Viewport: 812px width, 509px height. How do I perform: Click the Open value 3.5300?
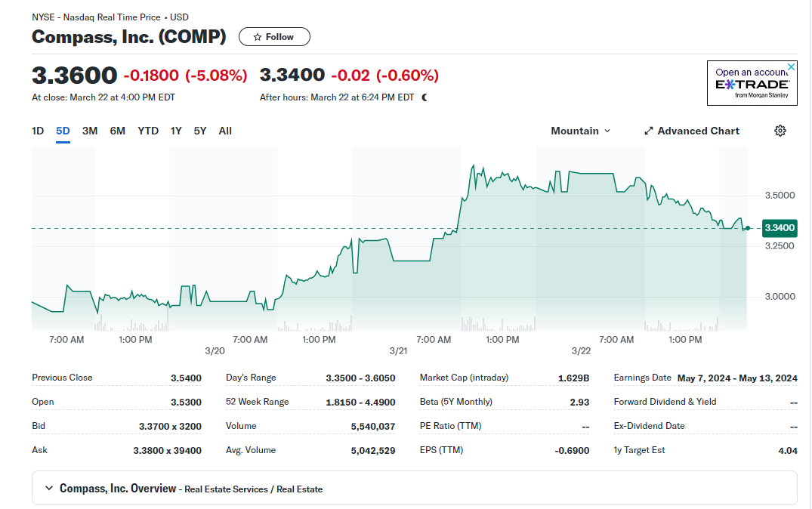[x=186, y=403]
